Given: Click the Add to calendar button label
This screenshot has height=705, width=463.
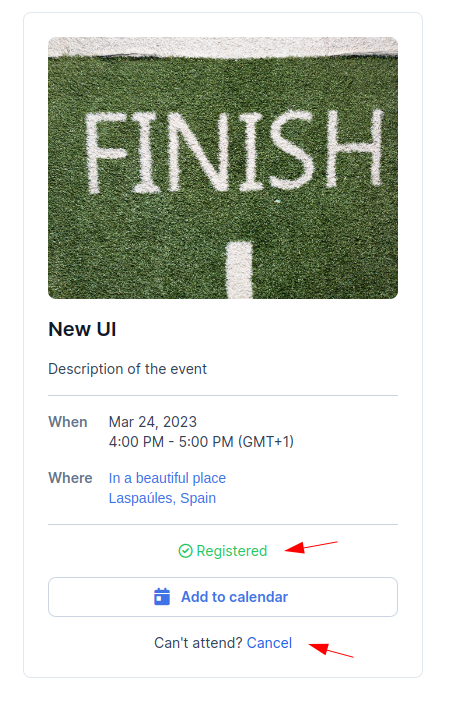Looking at the screenshot, I should (234, 597).
